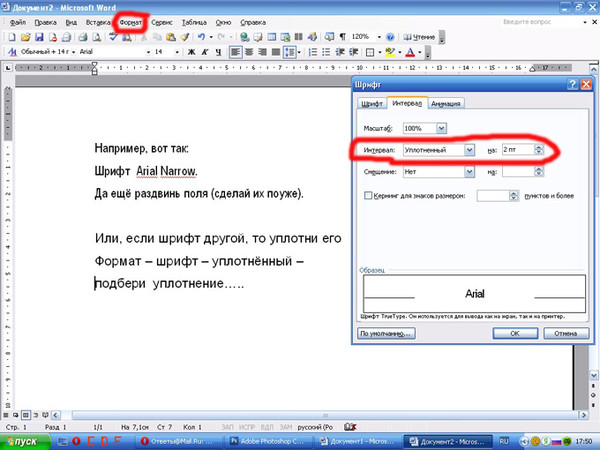Increase the paragraph indent

[354, 52]
